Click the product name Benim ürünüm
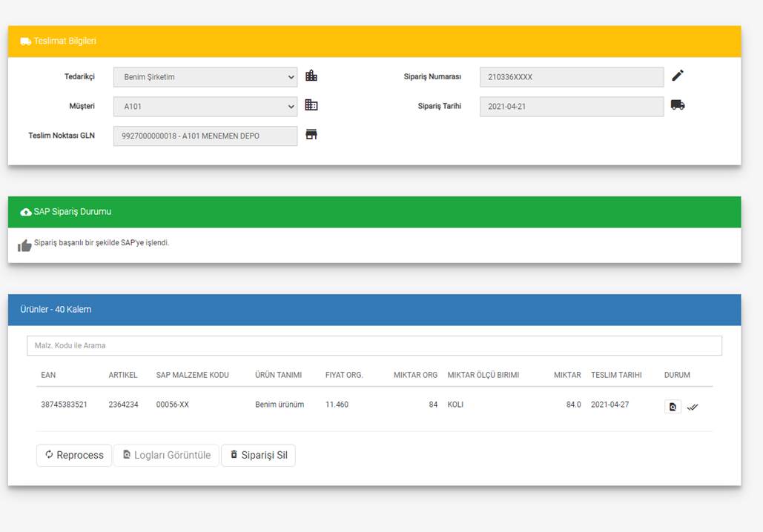This screenshot has height=532, width=763. click(280, 405)
